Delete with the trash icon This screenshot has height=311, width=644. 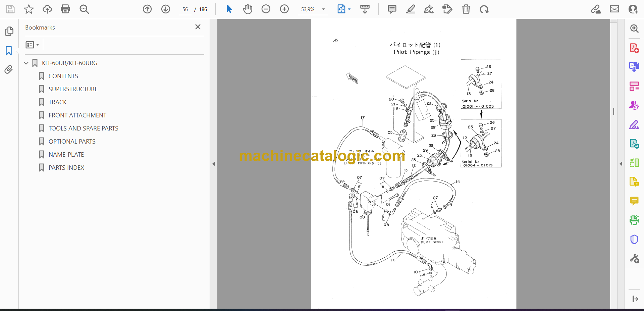[x=466, y=9]
